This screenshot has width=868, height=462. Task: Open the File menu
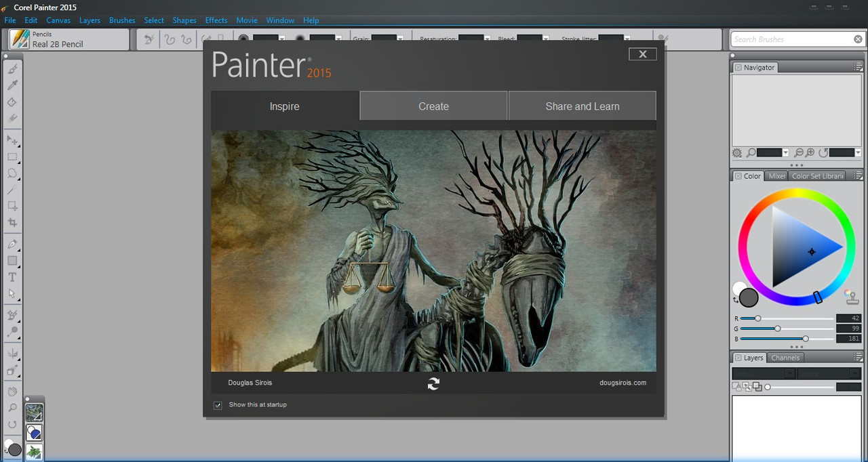pyautogui.click(x=10, y=20)
